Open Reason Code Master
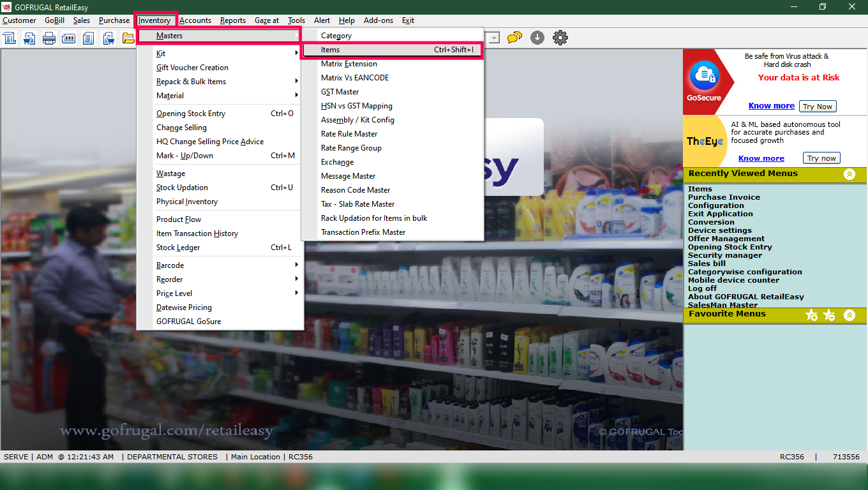Viewport: 868px width, 490px height. pos(392,190)
